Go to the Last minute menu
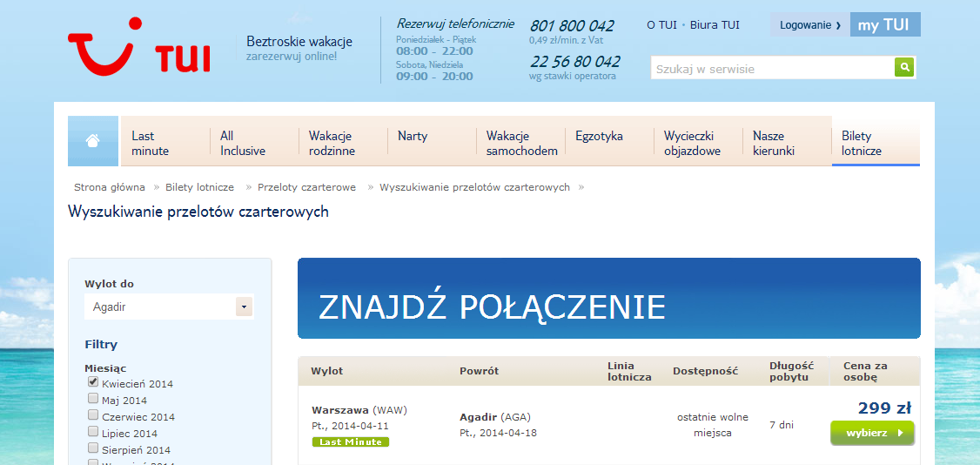The height and width of the screenshot is (465, 980). 164,141
